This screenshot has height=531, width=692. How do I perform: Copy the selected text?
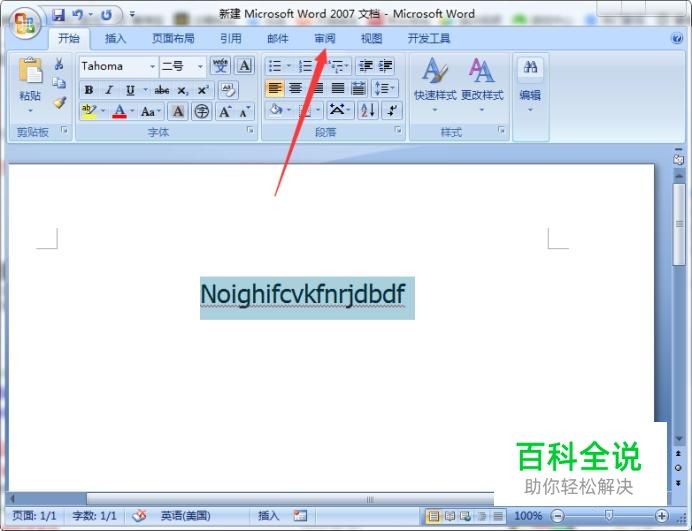[59, 83]
